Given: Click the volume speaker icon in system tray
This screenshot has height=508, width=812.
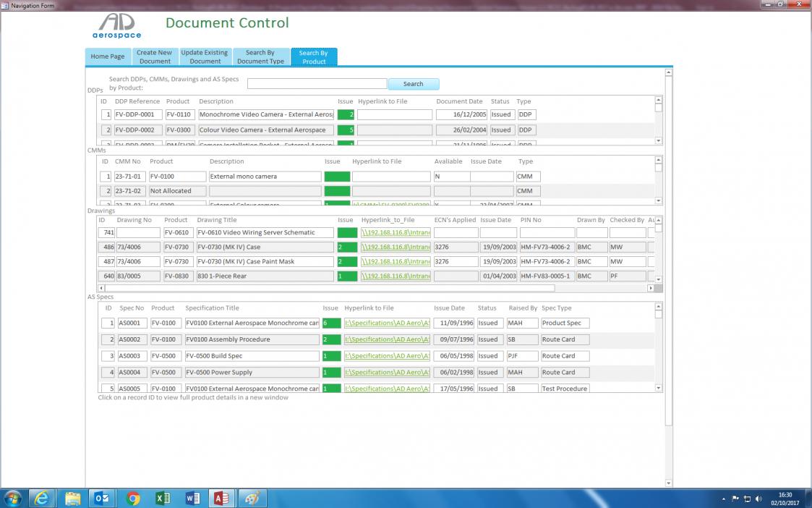Looking at the screenshot, I should click(758, 499).
